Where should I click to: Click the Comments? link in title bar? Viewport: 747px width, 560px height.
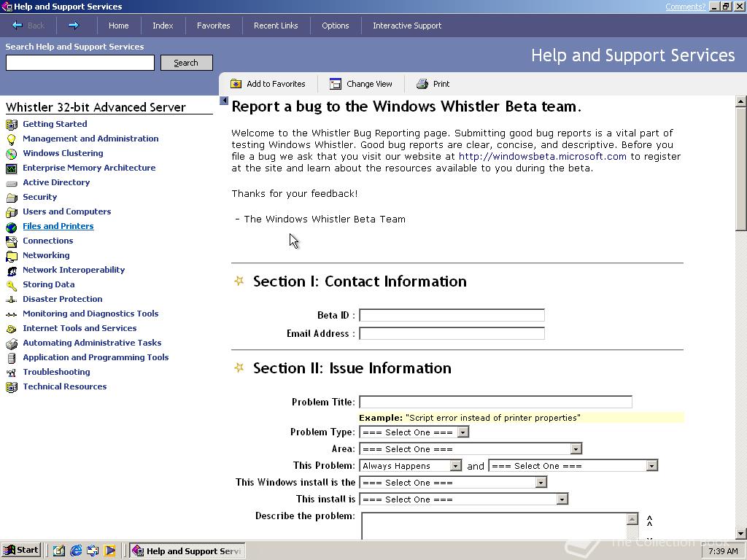point(685,7)
